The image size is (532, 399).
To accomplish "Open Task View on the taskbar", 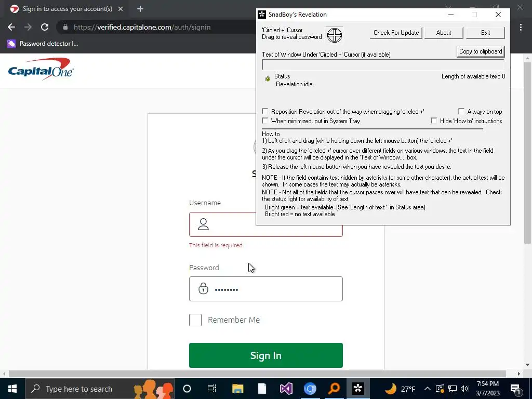I will [212, 389].
